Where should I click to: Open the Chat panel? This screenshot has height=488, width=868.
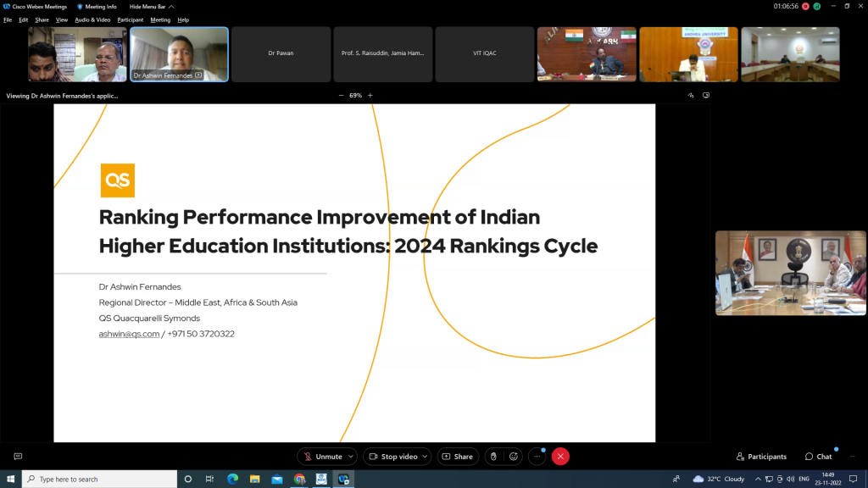click(819, 457)
